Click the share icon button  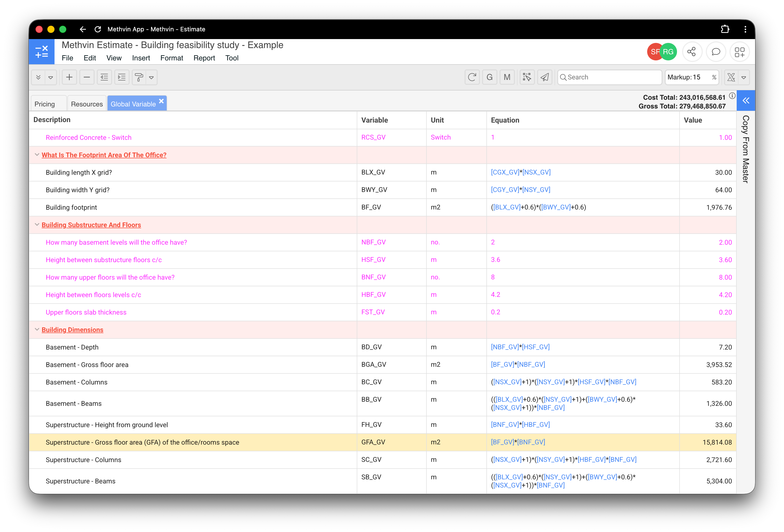point(692,52)
